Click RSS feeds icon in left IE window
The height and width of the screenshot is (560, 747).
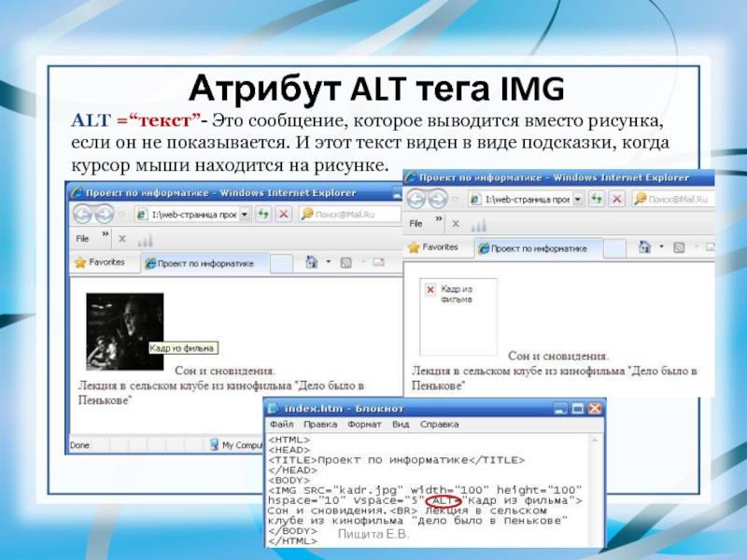click(345, 262)
